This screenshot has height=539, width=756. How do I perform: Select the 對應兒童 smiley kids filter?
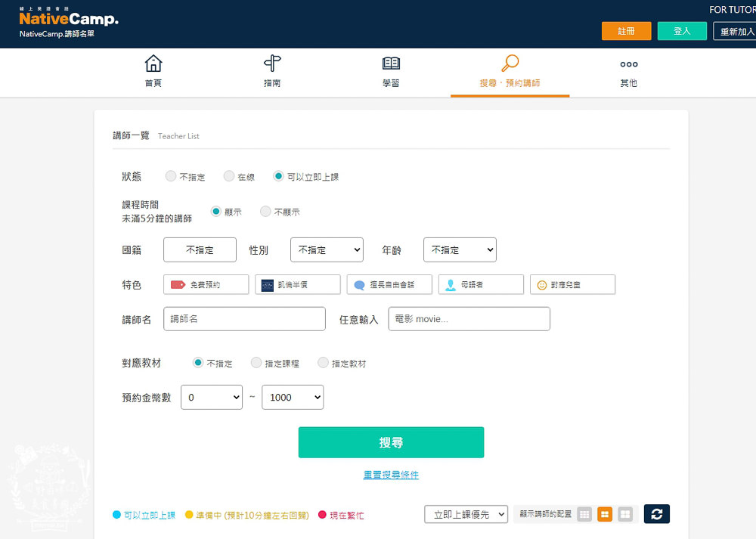click(x=572, y=284)
